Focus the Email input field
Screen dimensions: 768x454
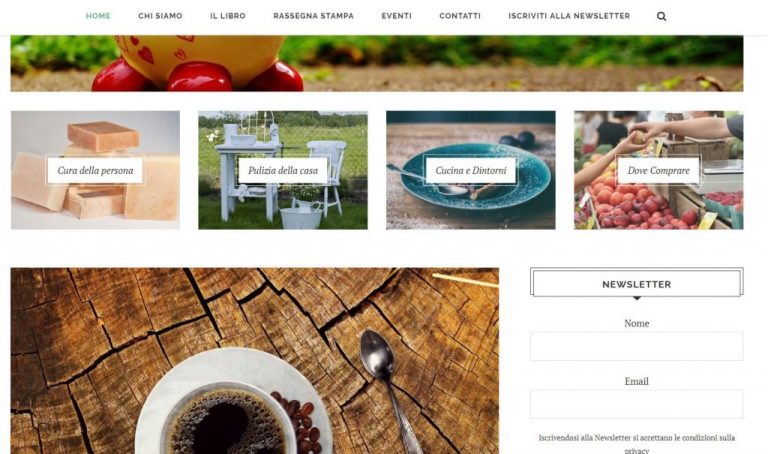pyautogui.click(x=636, y=404)
